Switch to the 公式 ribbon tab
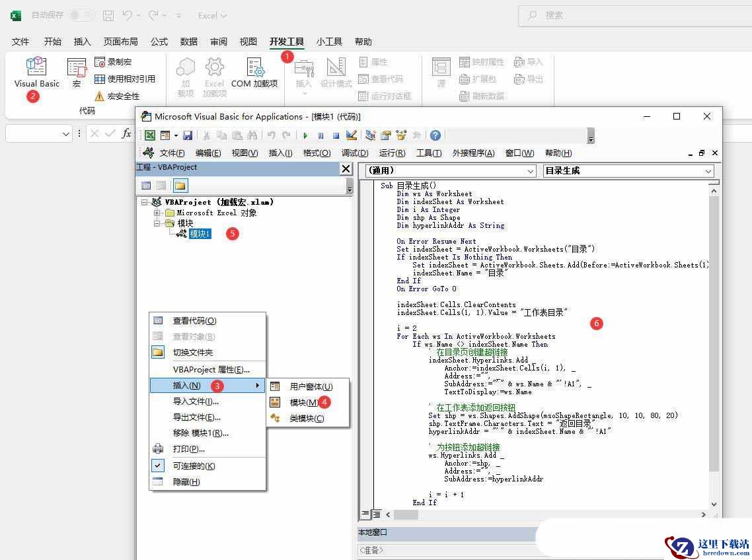Screen dimensions: 752x560 point(159,42)
